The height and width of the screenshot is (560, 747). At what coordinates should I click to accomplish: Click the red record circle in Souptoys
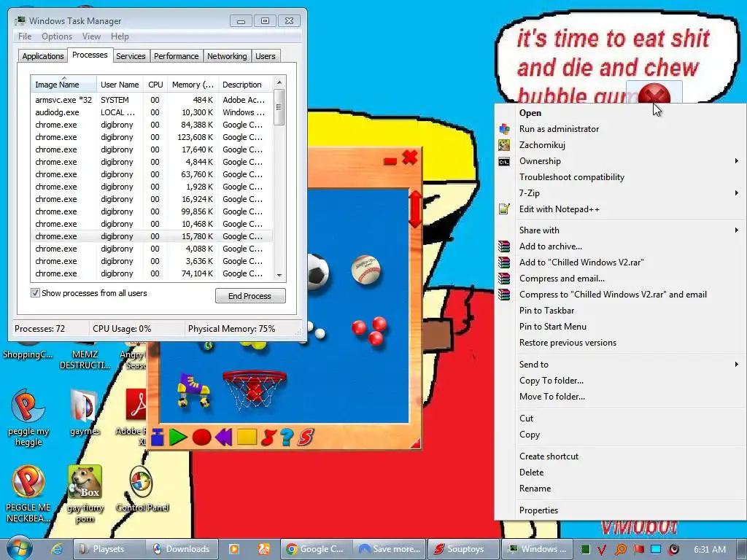(x=201, y=437)
